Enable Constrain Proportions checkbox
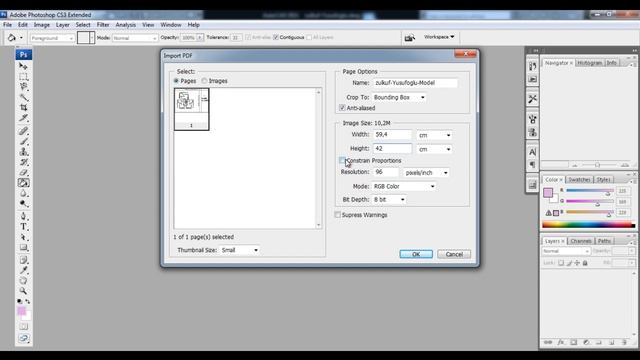Viewport: 640px width, 360px height. [342, 160]
